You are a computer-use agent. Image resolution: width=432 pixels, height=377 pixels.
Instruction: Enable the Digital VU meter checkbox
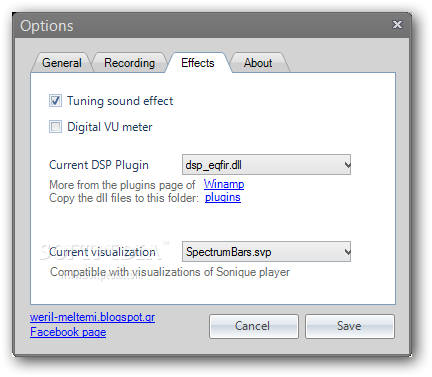tap(55, 127)
